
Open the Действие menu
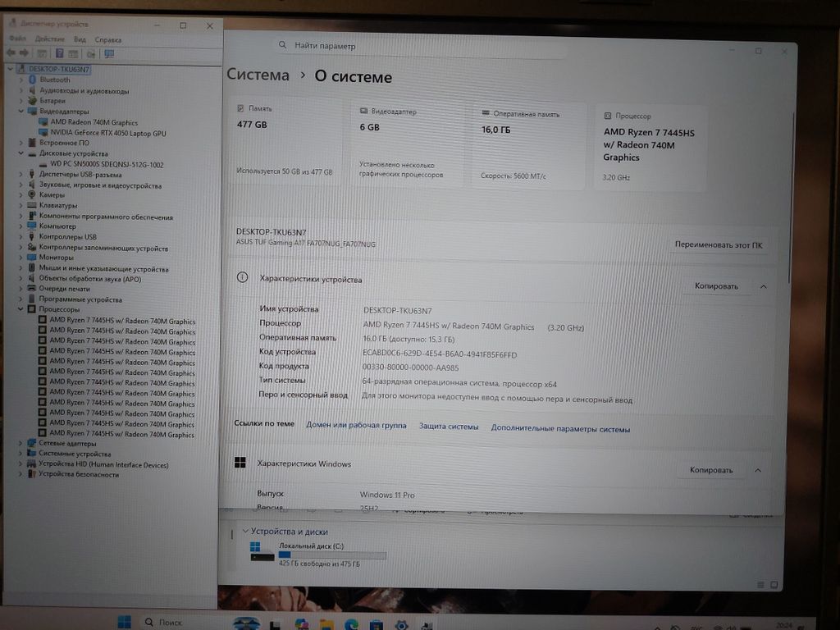(x=50, y=39)
